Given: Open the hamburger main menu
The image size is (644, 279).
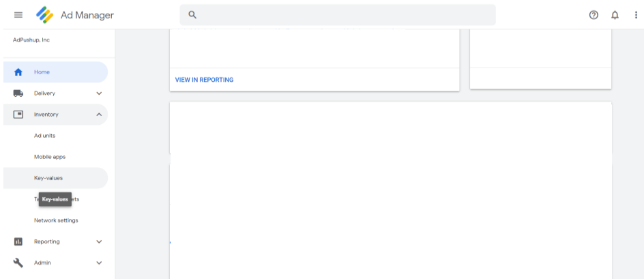Looking at the screenshot, I should coord(18,15).
